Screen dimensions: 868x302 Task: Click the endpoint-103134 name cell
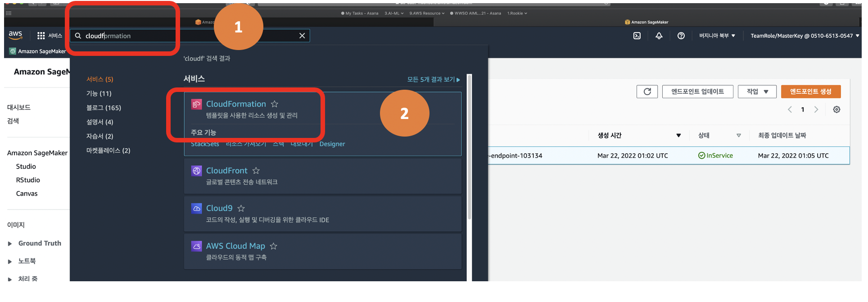(515, 156)
